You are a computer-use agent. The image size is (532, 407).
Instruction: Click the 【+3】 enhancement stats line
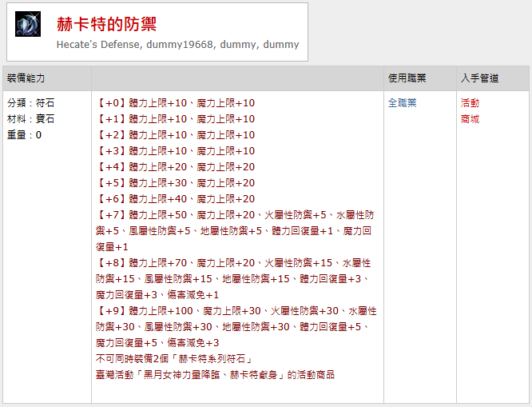pos(175,151)
